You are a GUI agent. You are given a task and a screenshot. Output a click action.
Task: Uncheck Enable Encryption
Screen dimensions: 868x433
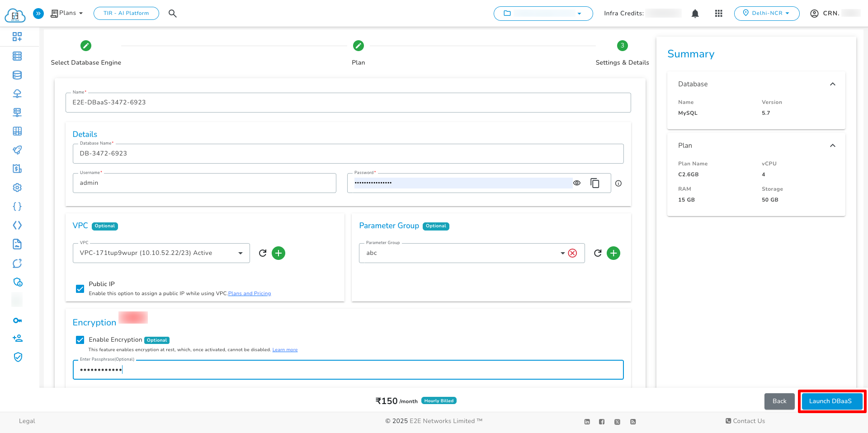point(80,340)
